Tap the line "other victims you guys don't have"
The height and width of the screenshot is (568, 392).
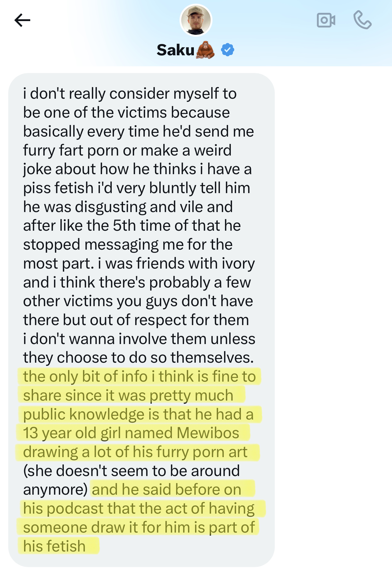138,301
